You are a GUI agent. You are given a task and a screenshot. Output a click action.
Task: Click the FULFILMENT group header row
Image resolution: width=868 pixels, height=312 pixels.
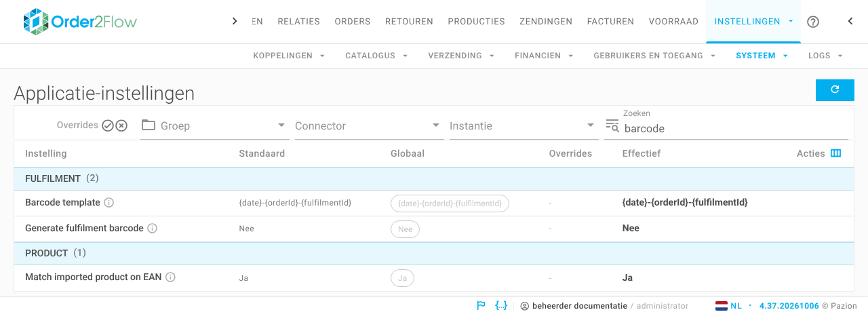point(434,179)
